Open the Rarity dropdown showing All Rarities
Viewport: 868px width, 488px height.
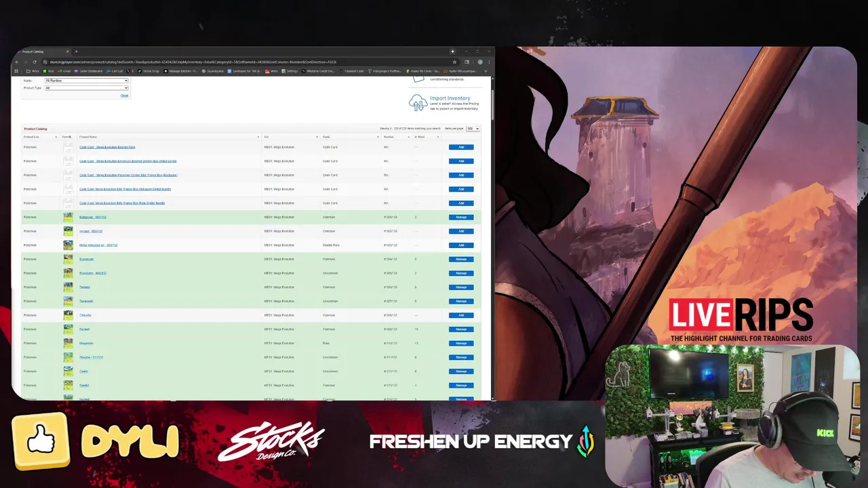86,81
